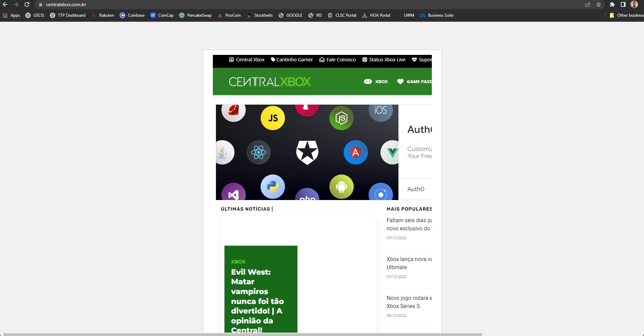Click the Node.js icon in the ad

tap(341, 118)
